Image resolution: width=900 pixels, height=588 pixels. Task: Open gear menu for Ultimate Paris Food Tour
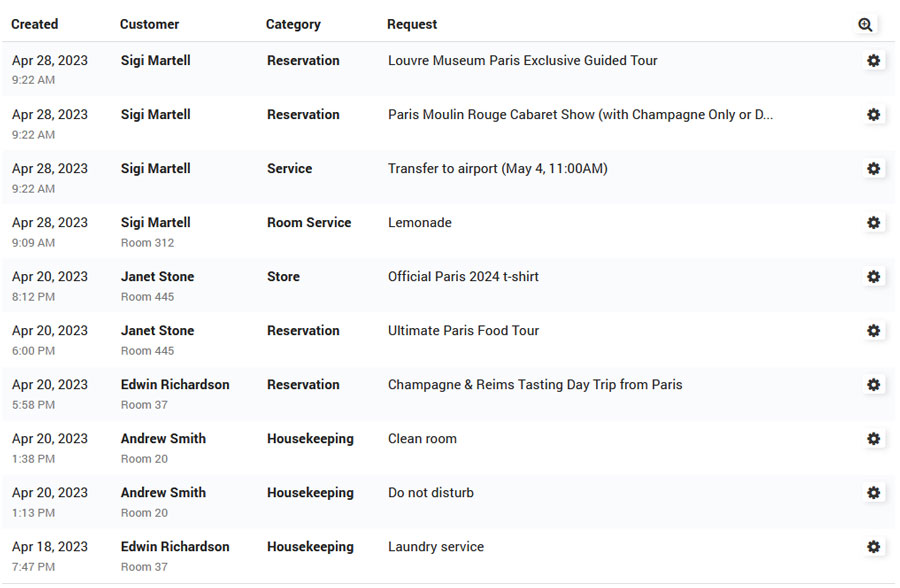[x=873, y=331]
